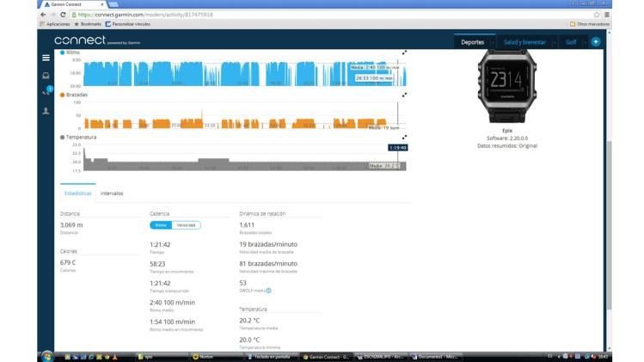644x362 pixels.
Task: Click the Aplicaciones bookmarks shortcut
Action: click(x=55, y=24)
